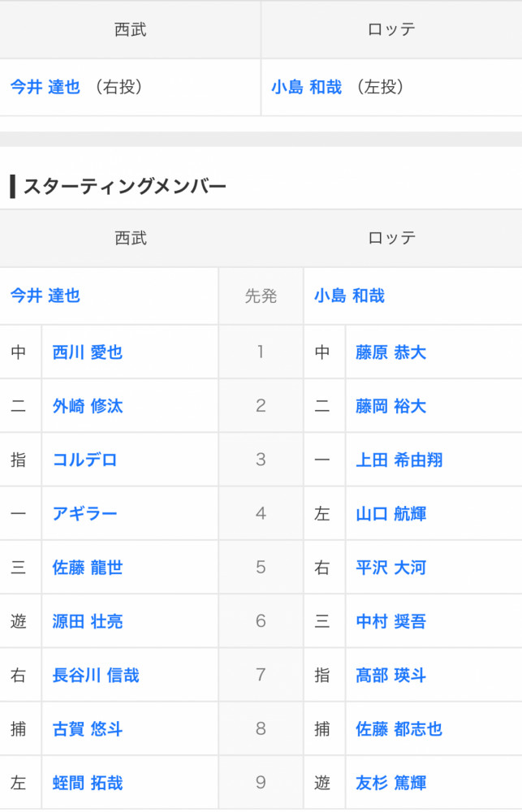Click 藤岡 裕大 player name
522x812 pixels.
point(390,406)
